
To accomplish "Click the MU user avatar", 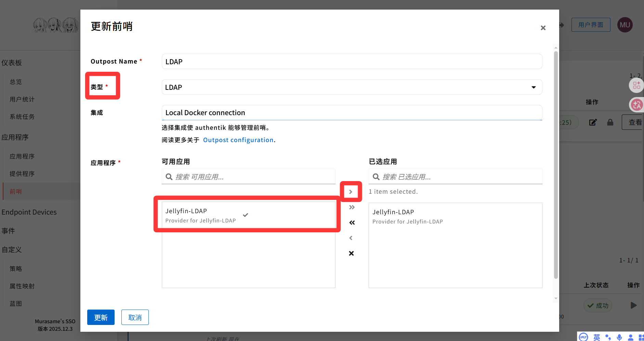I will [x=625, y=25].
